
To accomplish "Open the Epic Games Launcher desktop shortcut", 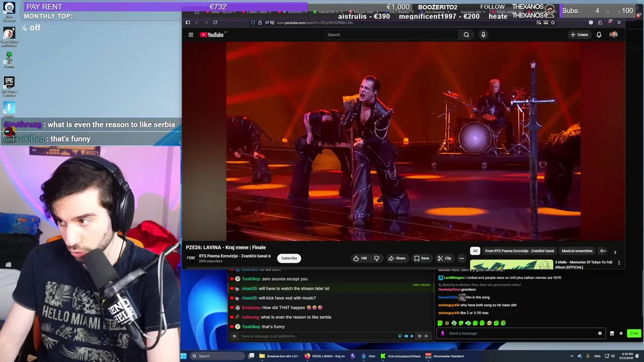I will click(9, 85).
